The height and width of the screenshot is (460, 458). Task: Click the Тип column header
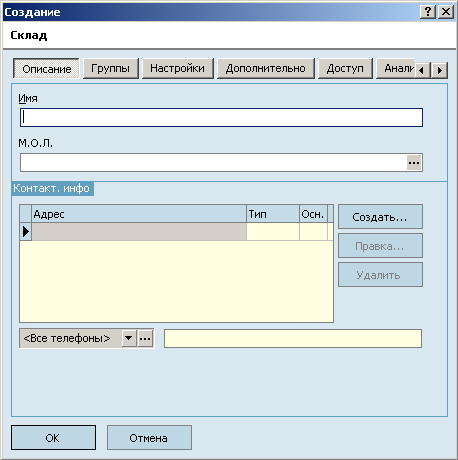click(273, 214)
